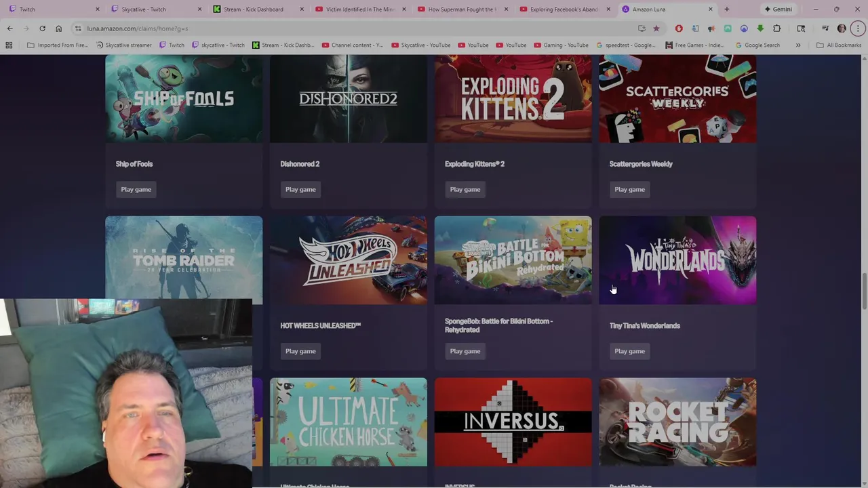Open the Extensions puzzle piece menu

click(777, 28)
